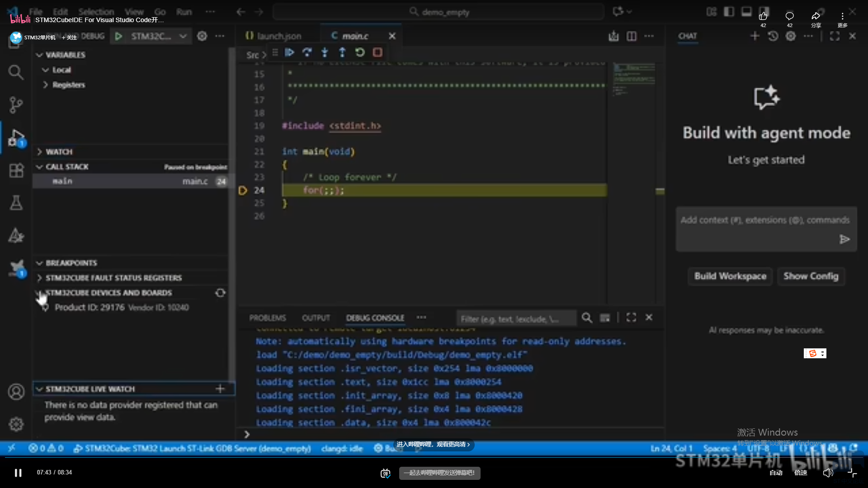868x488 pixels.
Task: Expand the WATCH section
Action: tap(39, 152)
